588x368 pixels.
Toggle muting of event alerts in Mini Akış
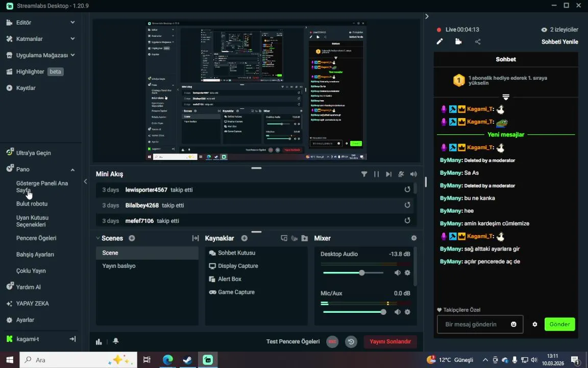click(401, 174)
